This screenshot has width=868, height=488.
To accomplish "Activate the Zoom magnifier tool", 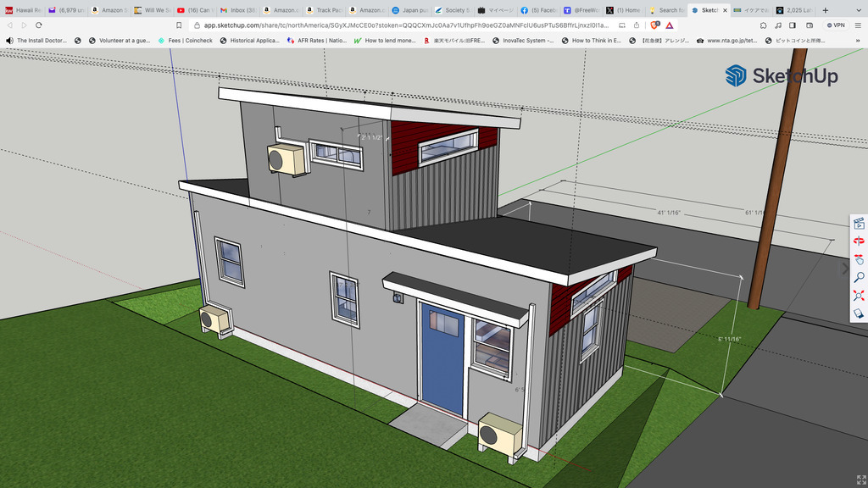I will coord(858,277).
